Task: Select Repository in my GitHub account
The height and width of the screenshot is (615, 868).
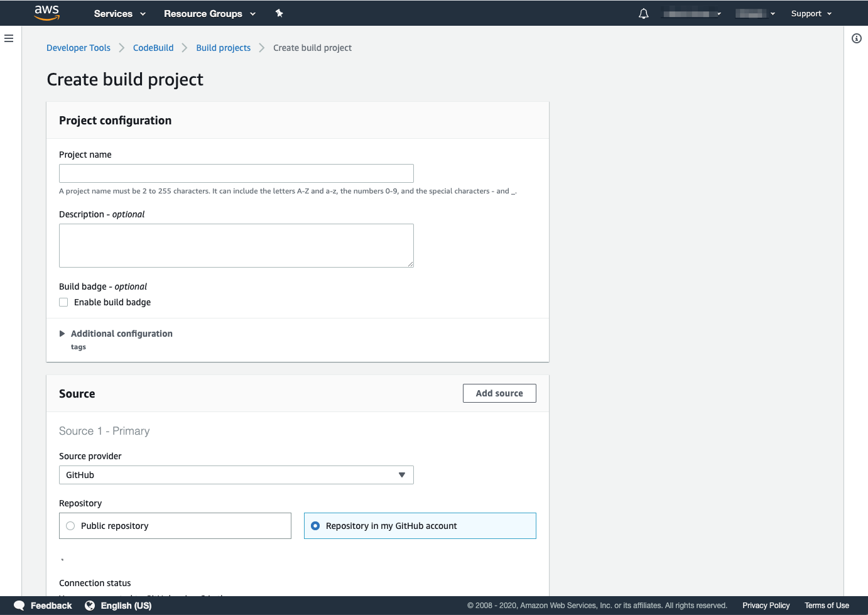Action: [315, 525]
